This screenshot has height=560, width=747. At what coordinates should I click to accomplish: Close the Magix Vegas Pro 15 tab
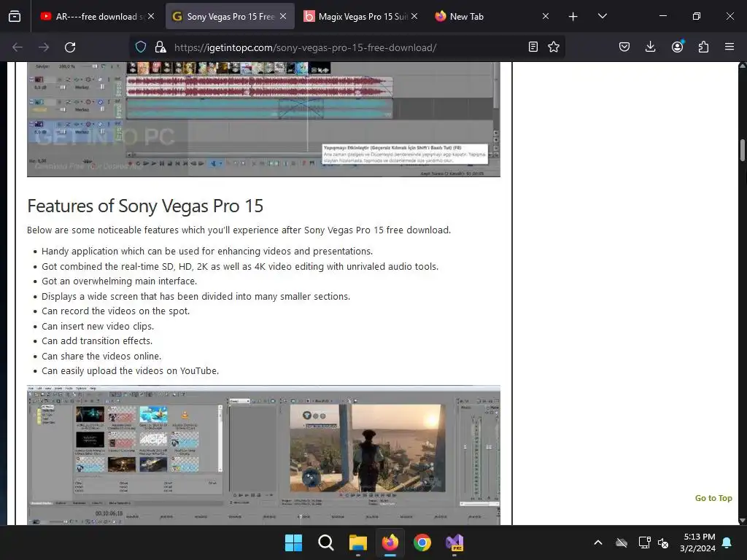tap(414, 16)
